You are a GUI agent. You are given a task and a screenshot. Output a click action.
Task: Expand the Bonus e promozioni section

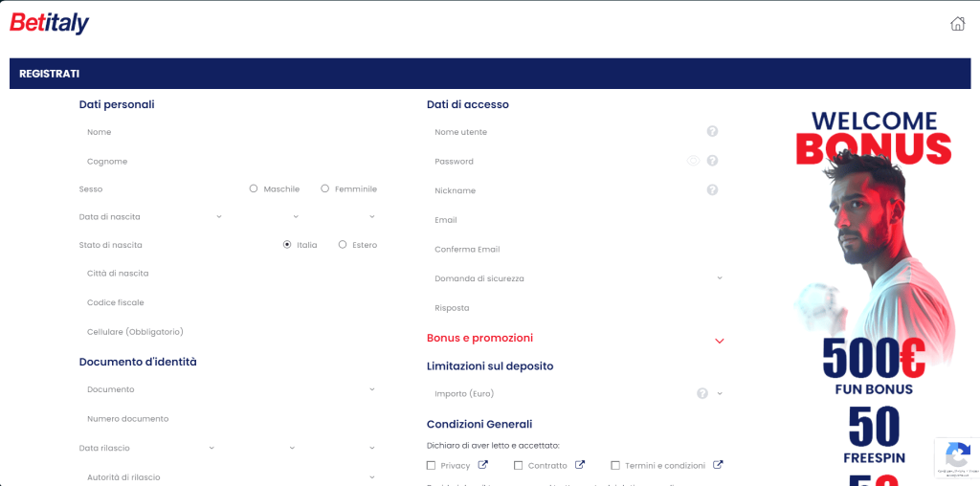[x=720, y=340]
